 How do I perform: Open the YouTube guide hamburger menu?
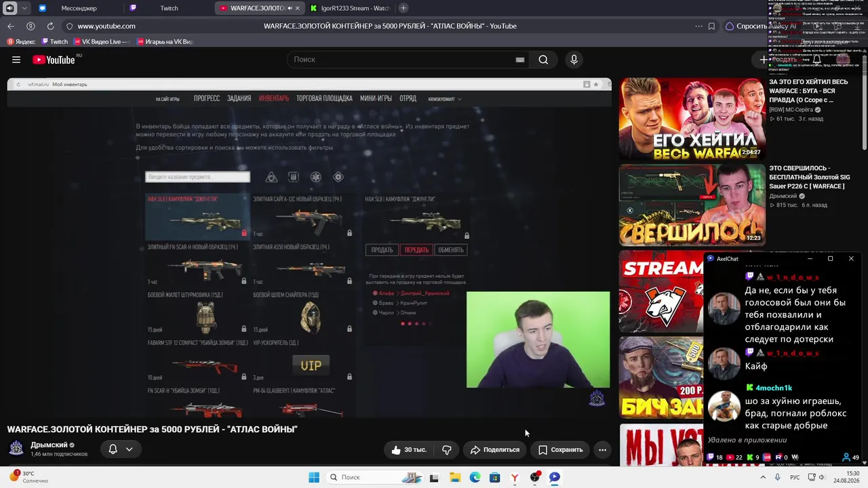click(x=16, y=60)
